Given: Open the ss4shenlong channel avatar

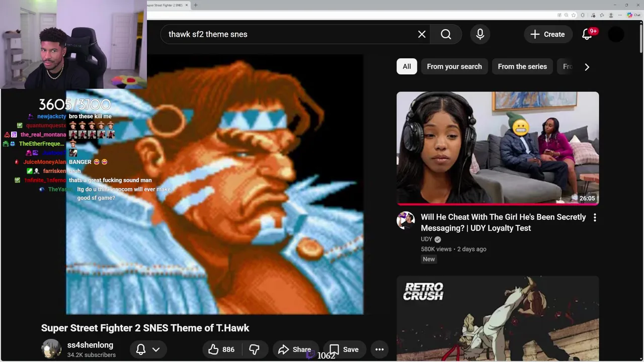Looking at the screenshot, I should pyautogui.click(x=51, y=349).
